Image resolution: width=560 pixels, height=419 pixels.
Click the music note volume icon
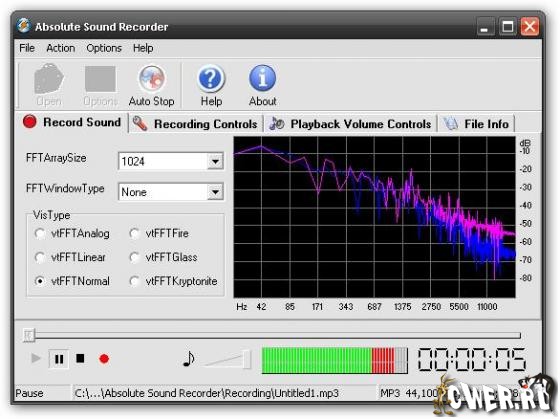pyautogui.click(x=189, y=359)
